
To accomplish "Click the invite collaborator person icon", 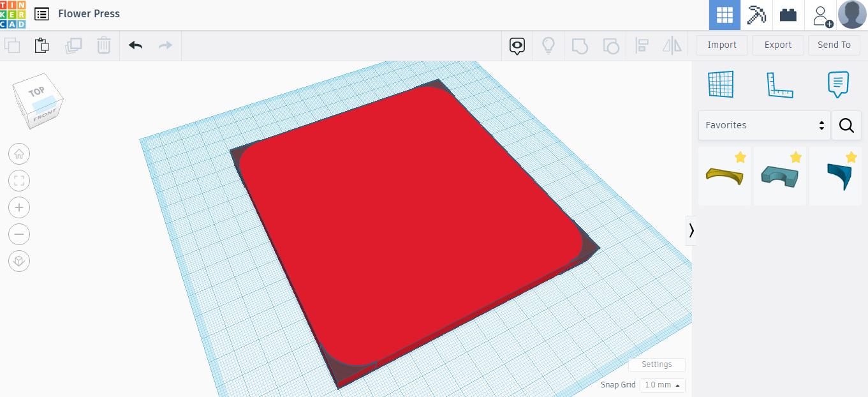I will (821, 15).
